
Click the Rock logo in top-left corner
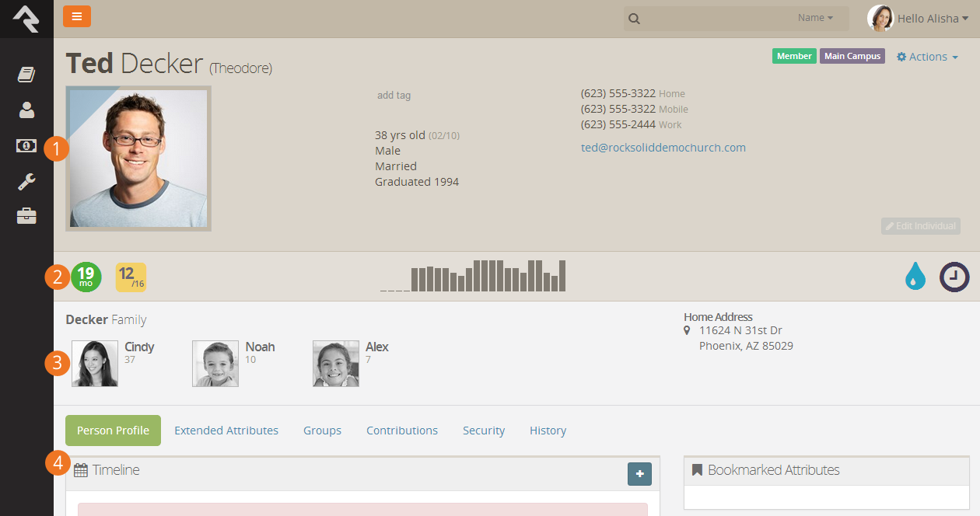pyautogui.click(x=26, y=19)
